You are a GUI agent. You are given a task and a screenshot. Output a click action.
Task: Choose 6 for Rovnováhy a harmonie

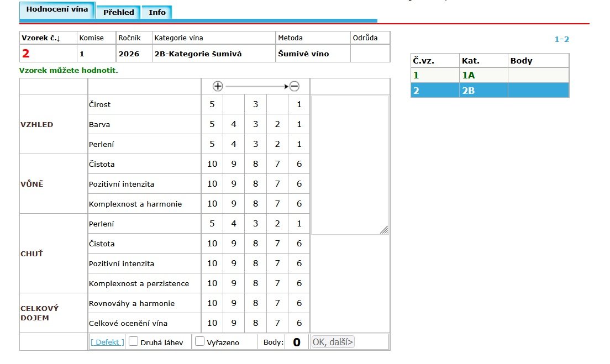pyautogui.click(x=299, y=303)
